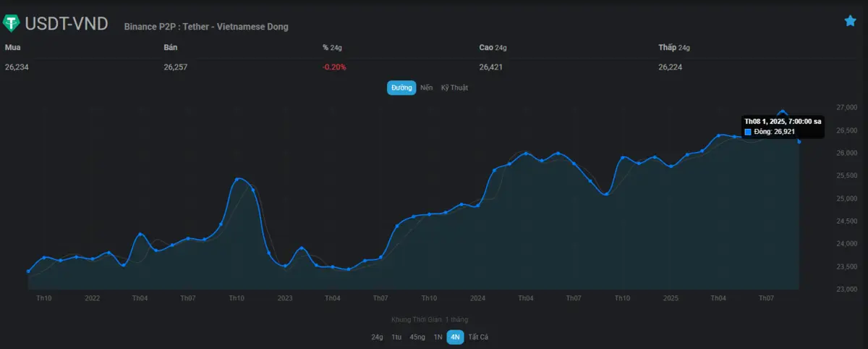
Task: Open the Kỹ Thuật technical view
Action: pyautogui.click(x=455, y=88)
